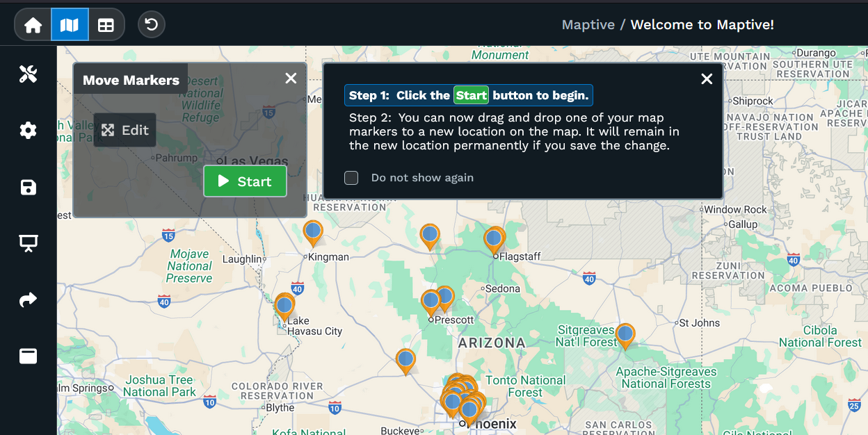Click the marker between Kingman and Flagstaff
Image resolution: width=868 pixels, height=435 pixels.
click(430, 236)
